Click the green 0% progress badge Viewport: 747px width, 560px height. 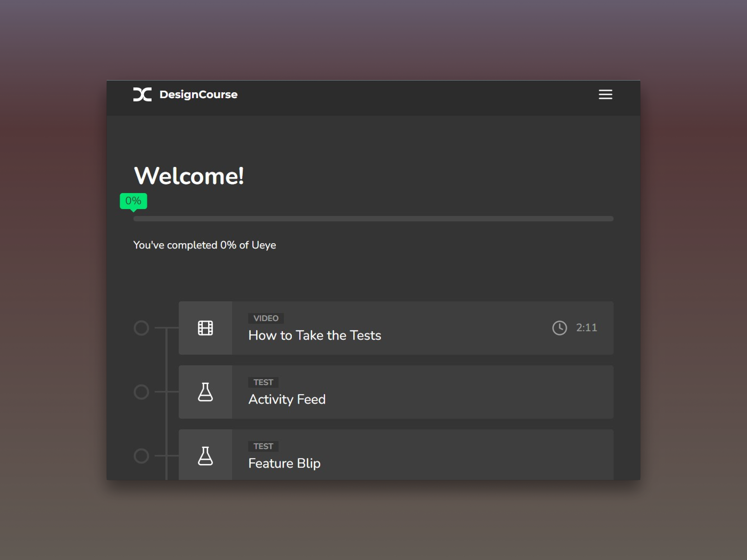[x=133, y=200]
